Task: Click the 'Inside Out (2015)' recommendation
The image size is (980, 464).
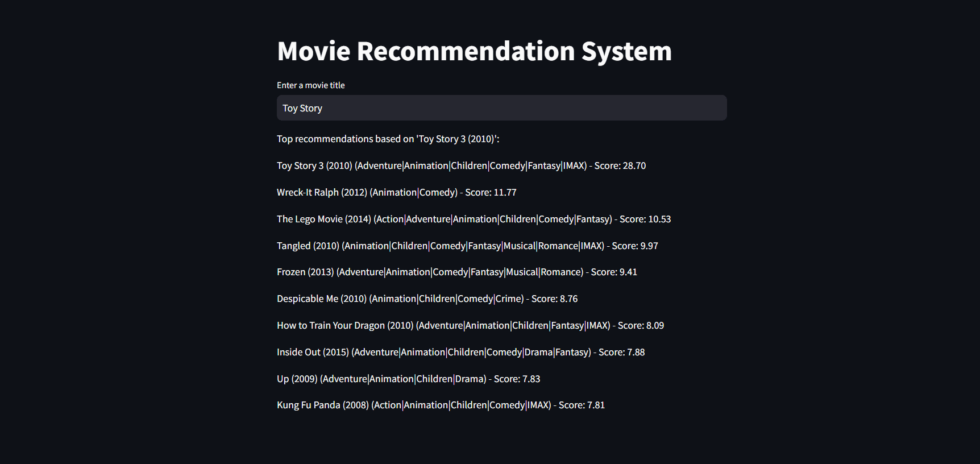Action: pyautogui.click(x=460, y=352)
